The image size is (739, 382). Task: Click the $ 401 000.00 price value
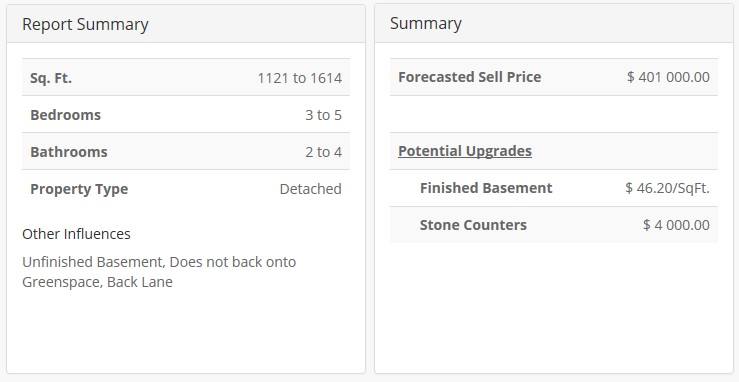tap(668, 77)
